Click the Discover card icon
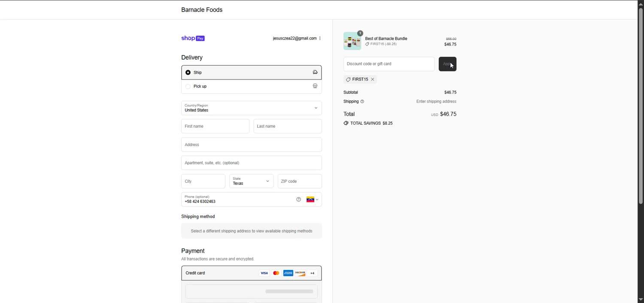Viewport: 644px width, 303px height. [x=300, y=273]
